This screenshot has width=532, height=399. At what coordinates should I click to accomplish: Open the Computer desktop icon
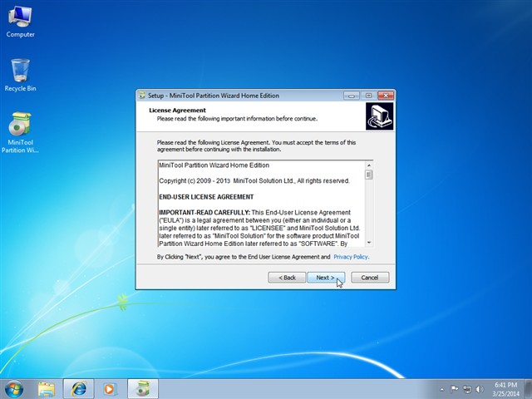[20, 22]
